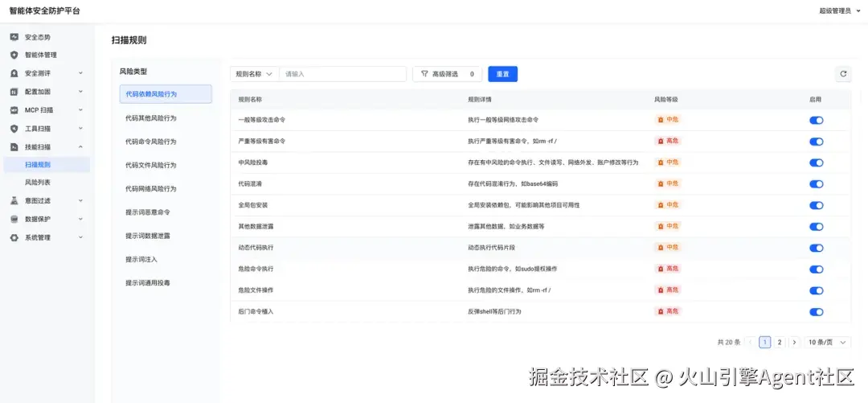The image size is (868, 403).
Task: Click the 安全态势 sidebar icon
Action: tap(14, 37)
